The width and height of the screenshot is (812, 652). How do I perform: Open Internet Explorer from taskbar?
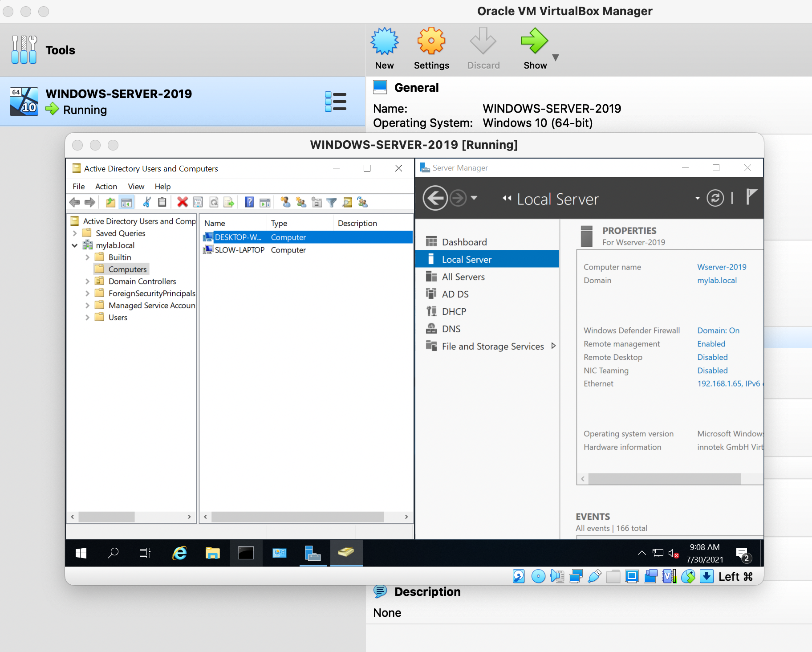tap(179, 553)
